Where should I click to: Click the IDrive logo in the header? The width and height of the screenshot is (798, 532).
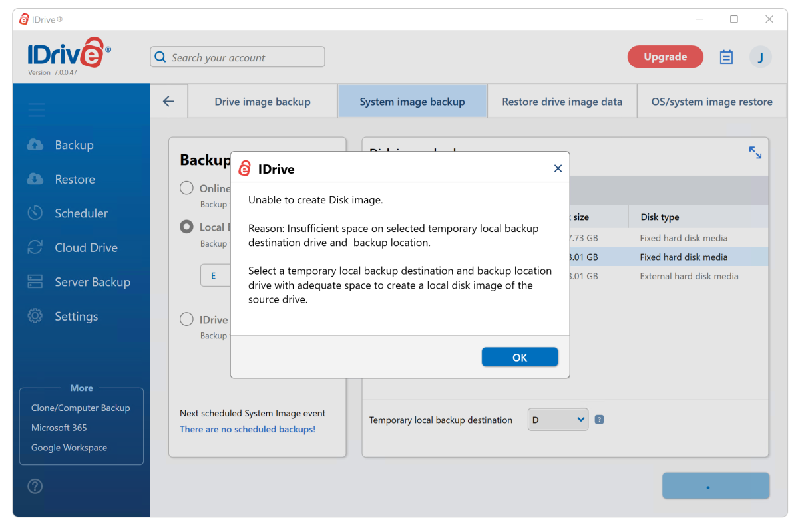69,53
